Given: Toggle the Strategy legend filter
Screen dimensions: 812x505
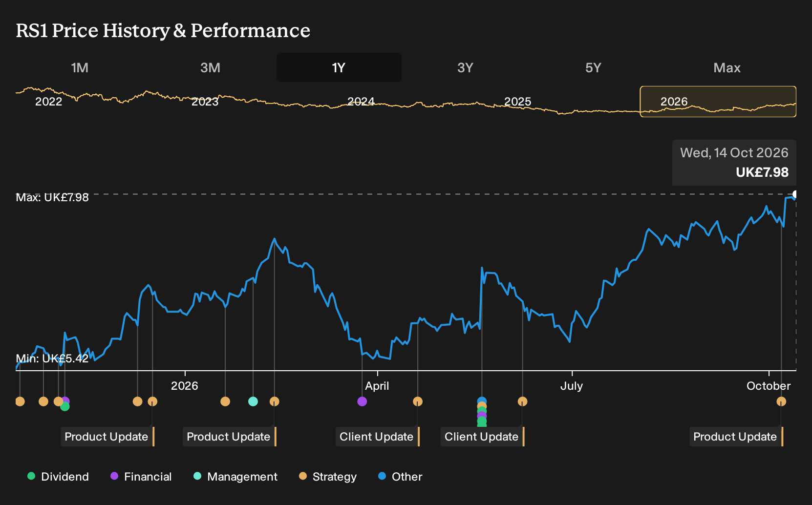Looking at the screenshot, I should 328,477.
